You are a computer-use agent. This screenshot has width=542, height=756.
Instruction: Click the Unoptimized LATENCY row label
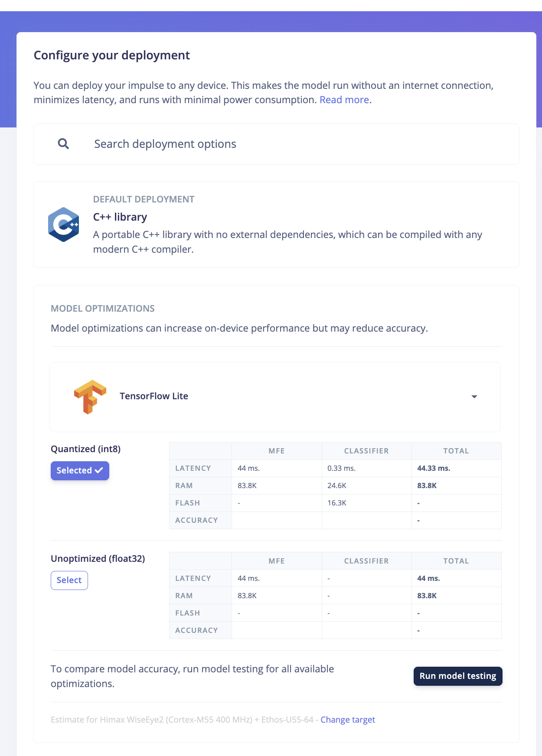[x=193, y=578]
